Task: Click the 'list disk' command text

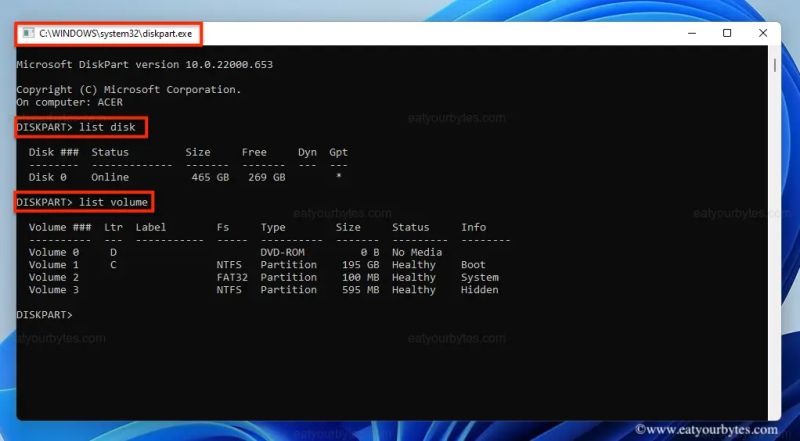Action: tap(107, 127)
